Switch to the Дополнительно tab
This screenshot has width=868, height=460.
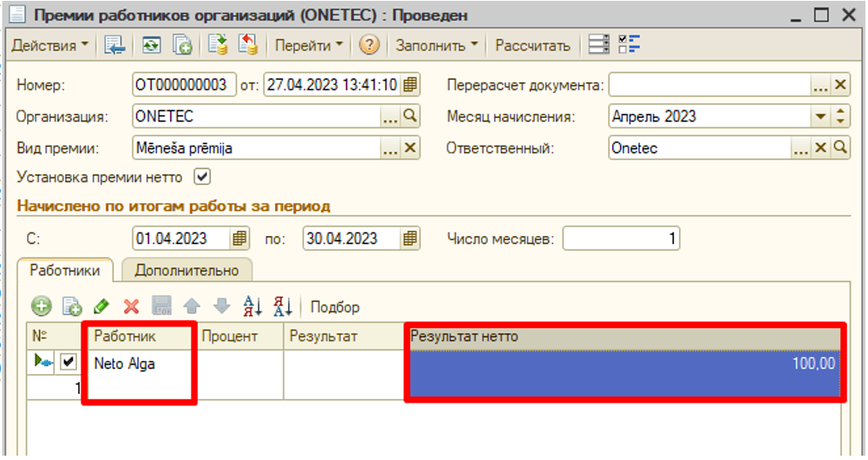pos(186,270)
